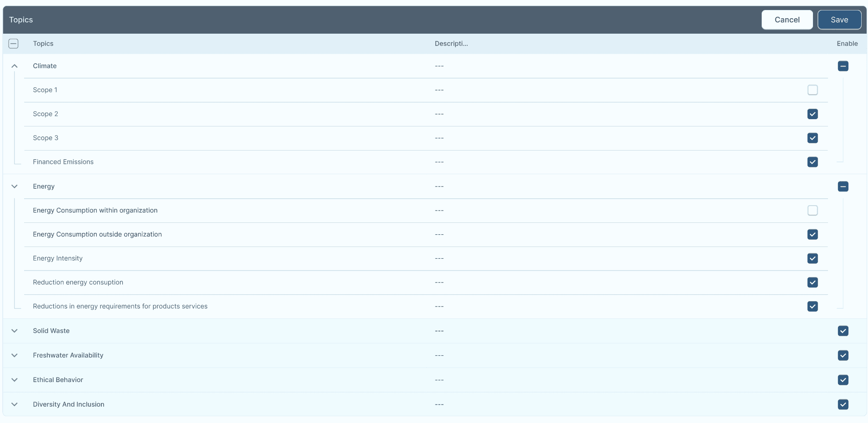868x423 pixels.
Task: Disable the Solid Waste checkbox
Action: (843, 331)
